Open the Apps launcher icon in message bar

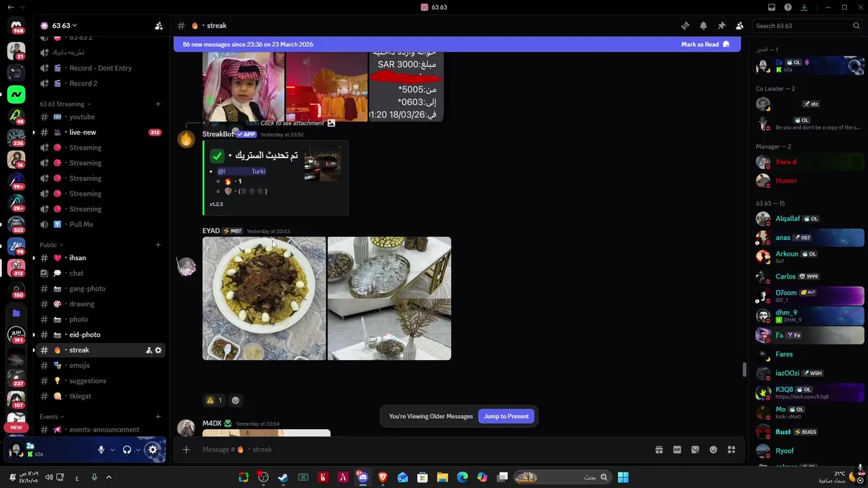731,449
